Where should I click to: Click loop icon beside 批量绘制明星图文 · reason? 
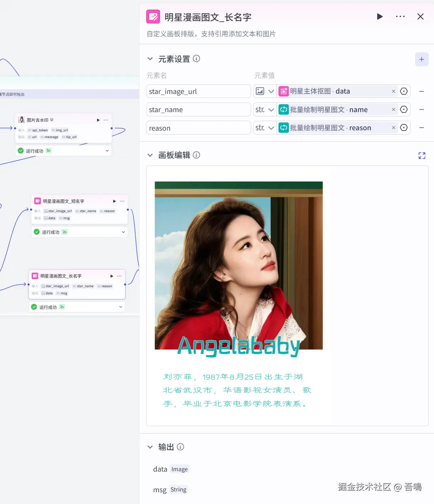(284, 127)
